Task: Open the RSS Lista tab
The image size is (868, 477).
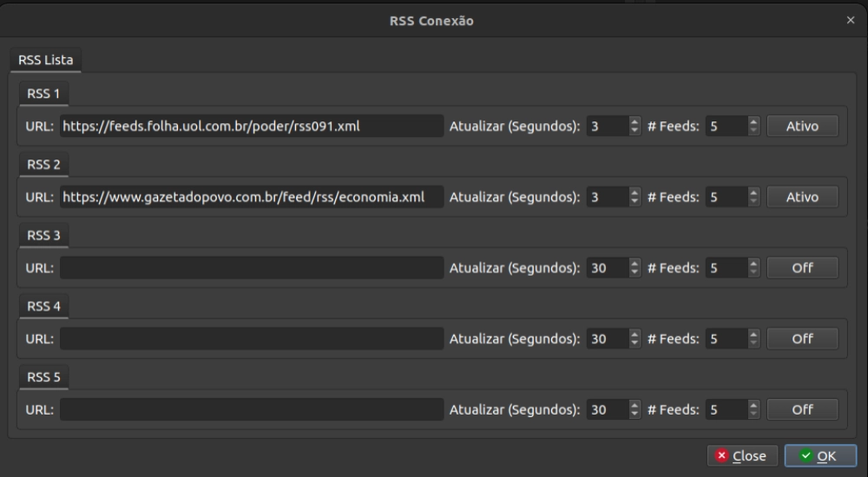Action: 46,61
